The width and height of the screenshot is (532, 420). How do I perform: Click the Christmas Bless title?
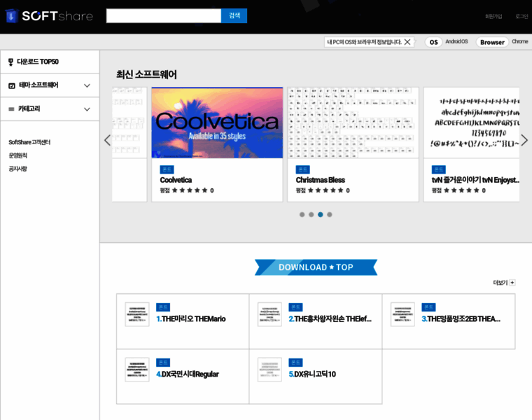[x=321, y=180]
